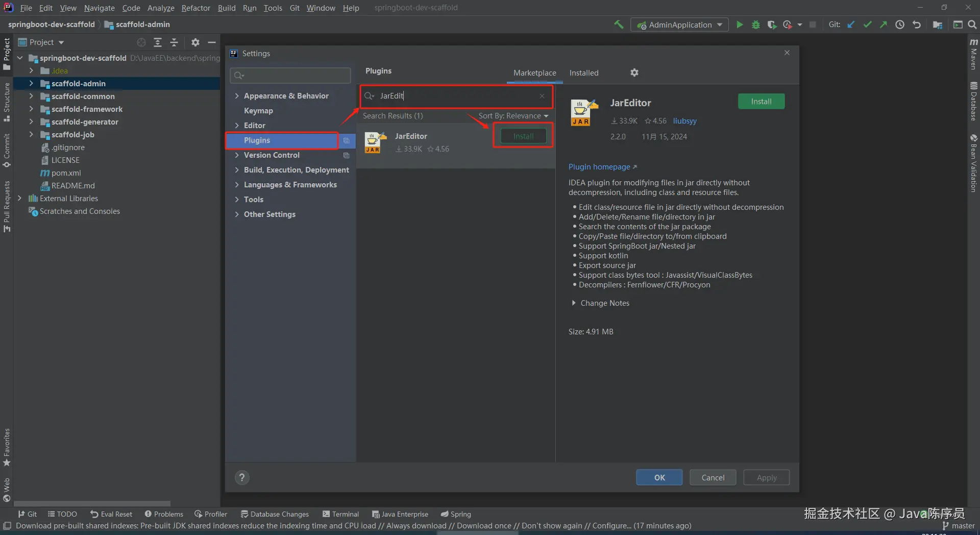980x535 pixels.
Task: Switch to Marketplace tab
Action: 534,73
